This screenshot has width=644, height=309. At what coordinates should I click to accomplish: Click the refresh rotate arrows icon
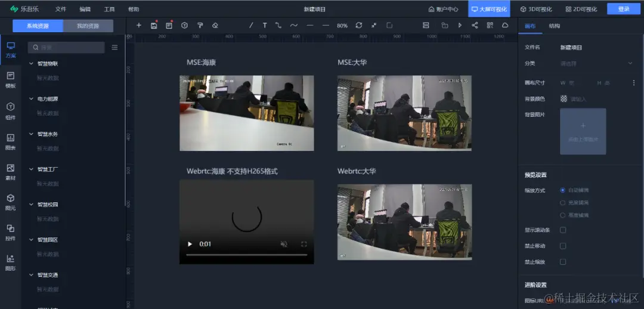coord(359,26)
